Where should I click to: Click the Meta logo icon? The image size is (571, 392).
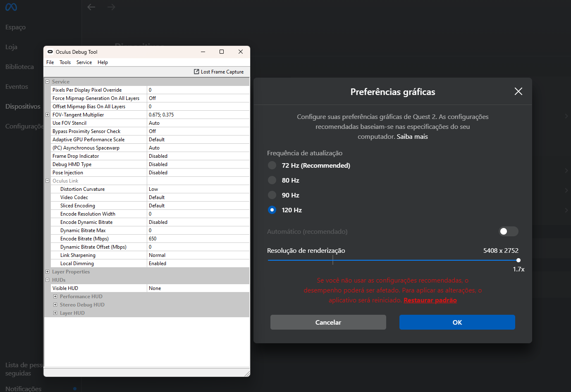(11, 7)
